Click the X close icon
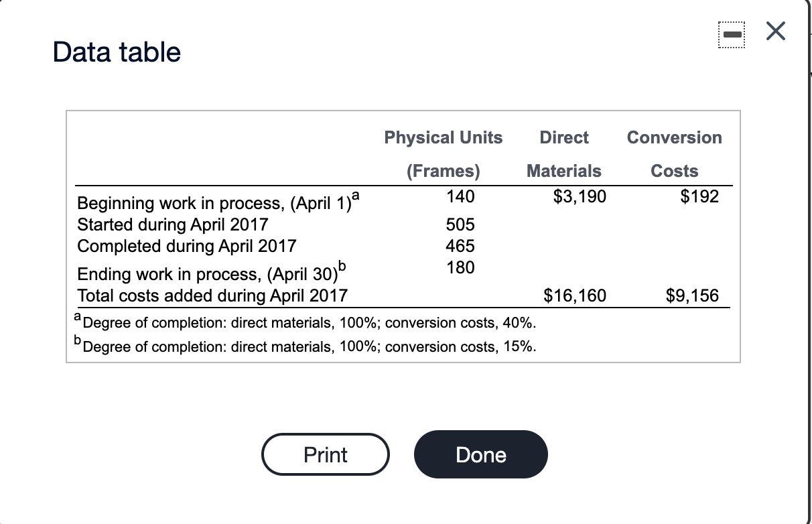812x524 pixels. click(775, 31)
